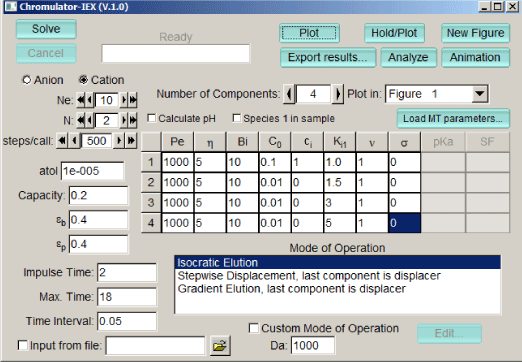Viewport: 522px width, 362px height.
Task: Click row 3 K cell 3
Action: (x=340, y=203)
